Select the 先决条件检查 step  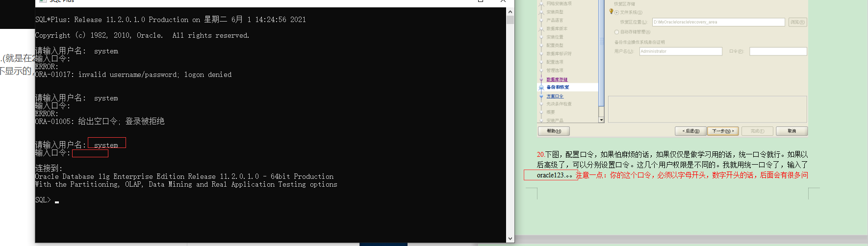click(559, 104)
